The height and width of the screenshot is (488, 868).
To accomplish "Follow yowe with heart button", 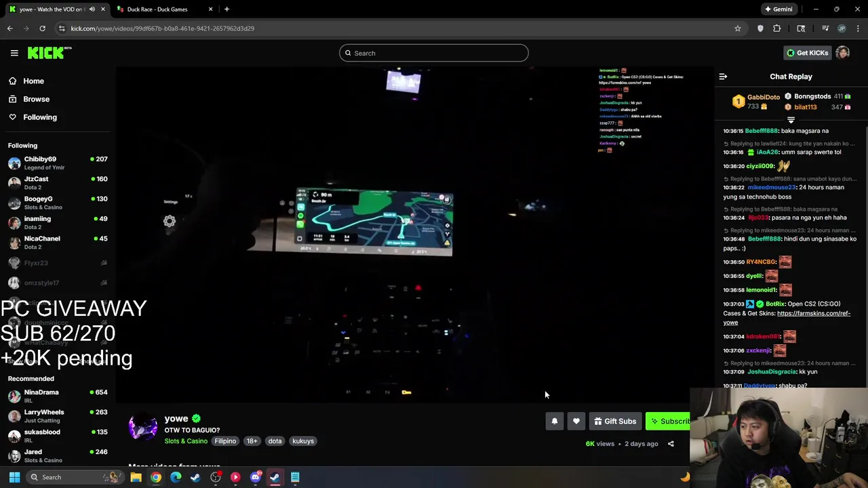I will click(576, 422).
